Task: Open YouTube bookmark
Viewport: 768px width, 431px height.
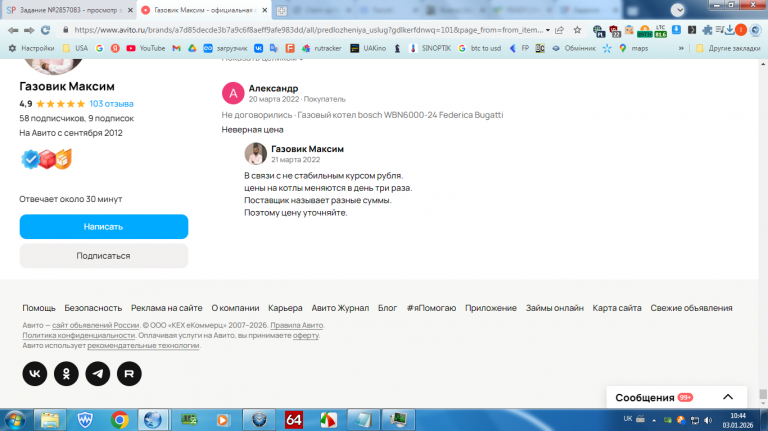Action: 145,48
